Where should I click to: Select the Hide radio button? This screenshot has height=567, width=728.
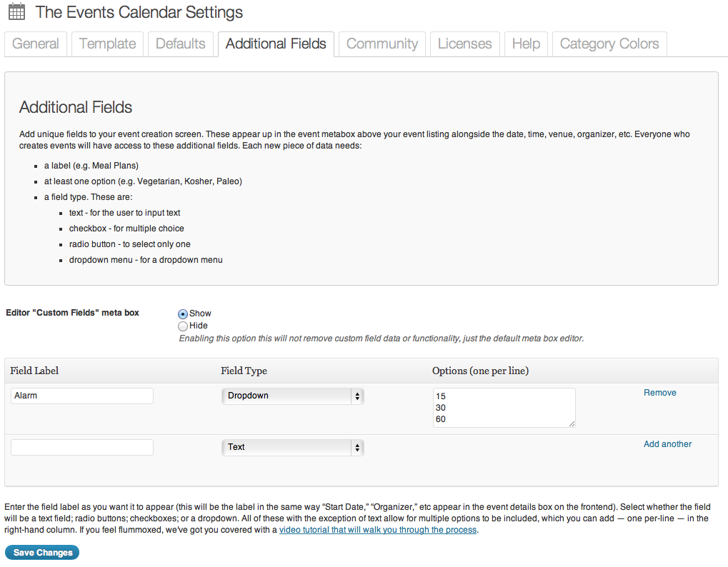[x=183, y=326]
